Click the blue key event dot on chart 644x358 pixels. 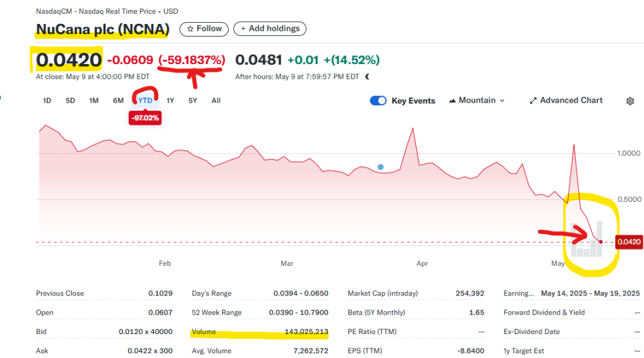click(x=380, y=167)
